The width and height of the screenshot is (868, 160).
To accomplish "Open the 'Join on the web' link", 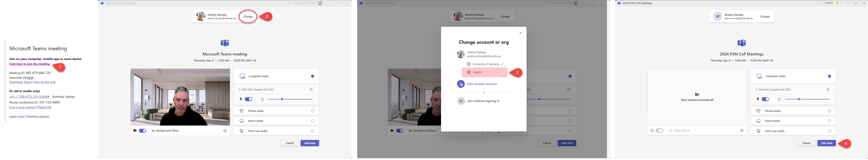I will [x=45, y=82].
